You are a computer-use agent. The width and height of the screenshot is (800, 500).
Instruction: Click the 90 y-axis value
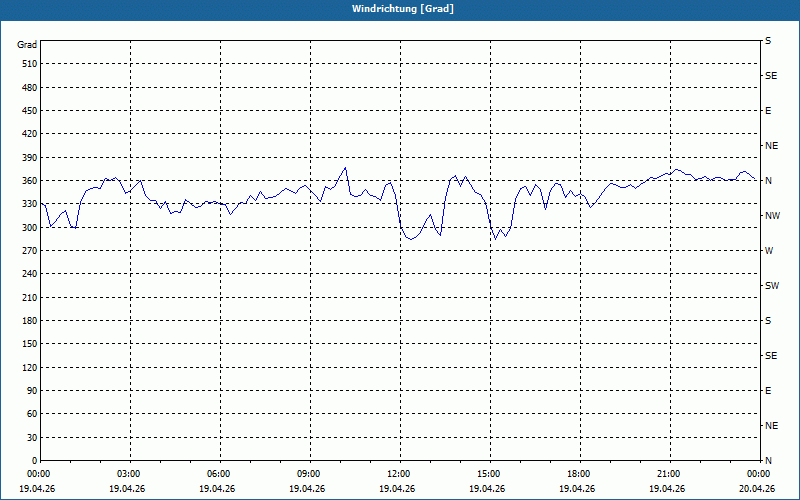32,391
